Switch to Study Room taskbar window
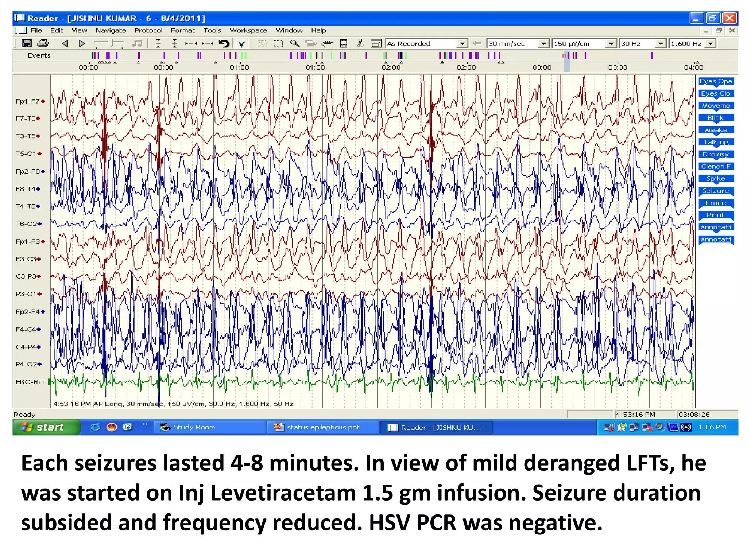 click(210, 427)
